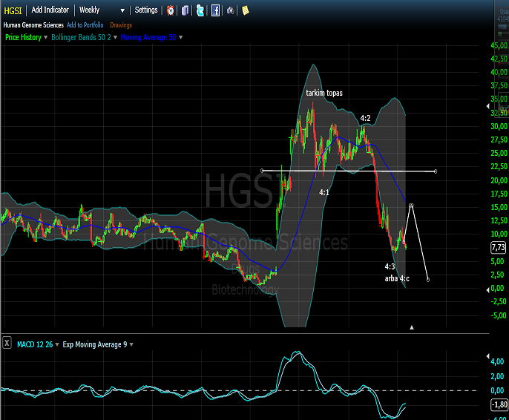This screenshot has width=509, height=420.
Task: Open the Weekly timeframe dropdown
Action: click(102, 10)
